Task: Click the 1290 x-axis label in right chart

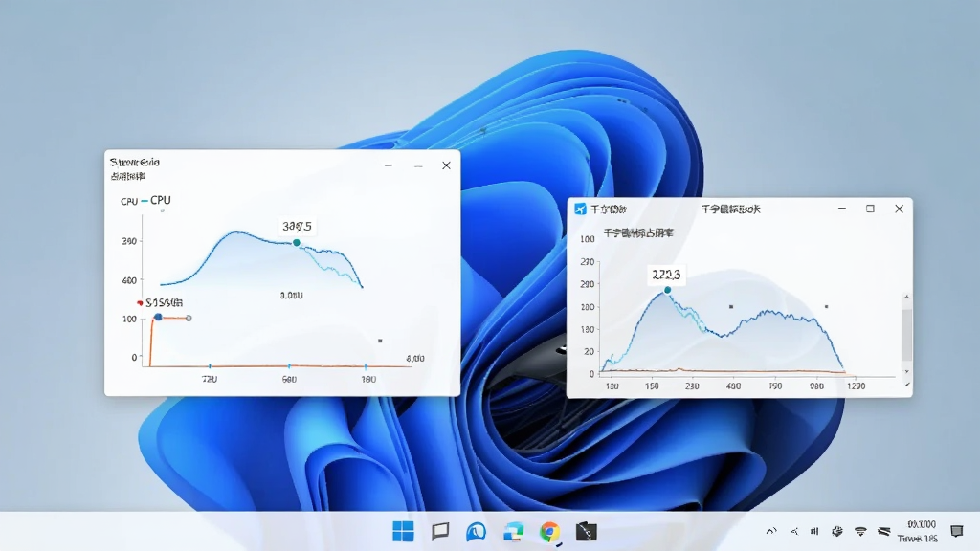Action: [857, 386]
